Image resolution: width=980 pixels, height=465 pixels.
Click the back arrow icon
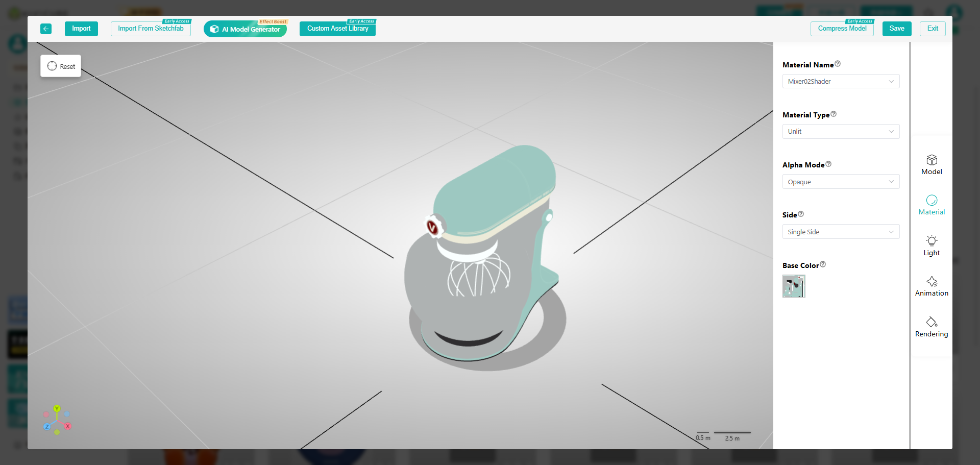(46, 29)
